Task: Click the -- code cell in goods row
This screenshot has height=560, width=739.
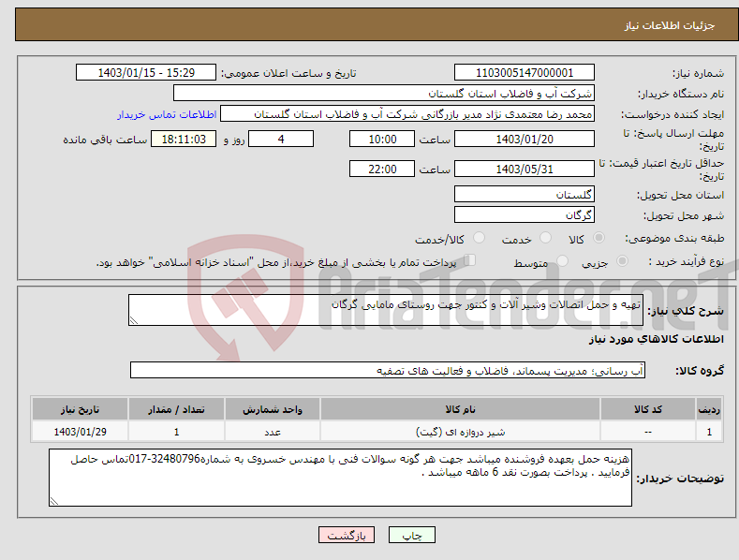Action: tap(648, 432)
